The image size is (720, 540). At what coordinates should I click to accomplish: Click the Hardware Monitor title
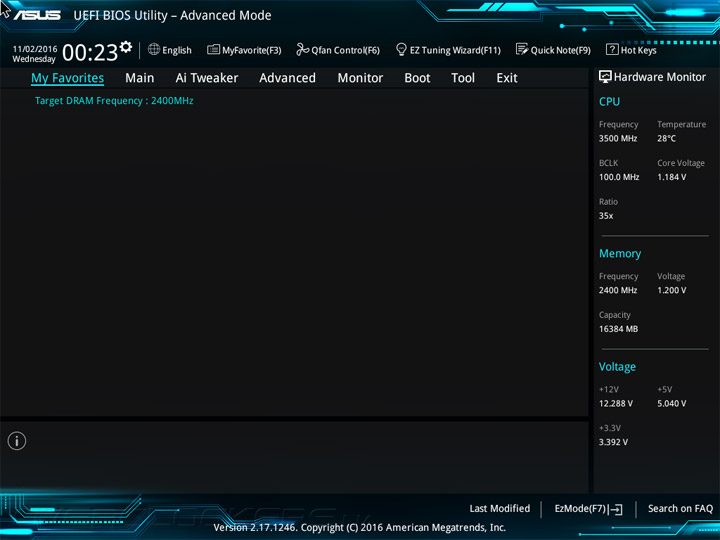click(660, 77)
